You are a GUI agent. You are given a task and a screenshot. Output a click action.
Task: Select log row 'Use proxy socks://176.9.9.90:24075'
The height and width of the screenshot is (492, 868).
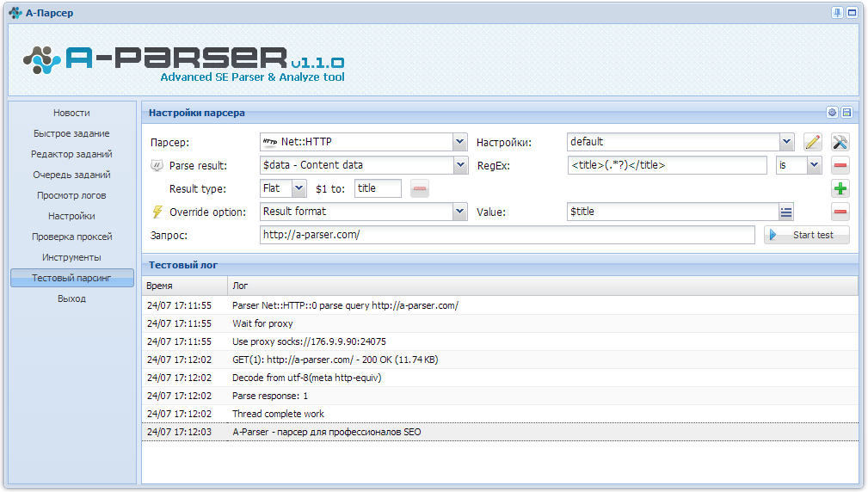coord(500,342)
